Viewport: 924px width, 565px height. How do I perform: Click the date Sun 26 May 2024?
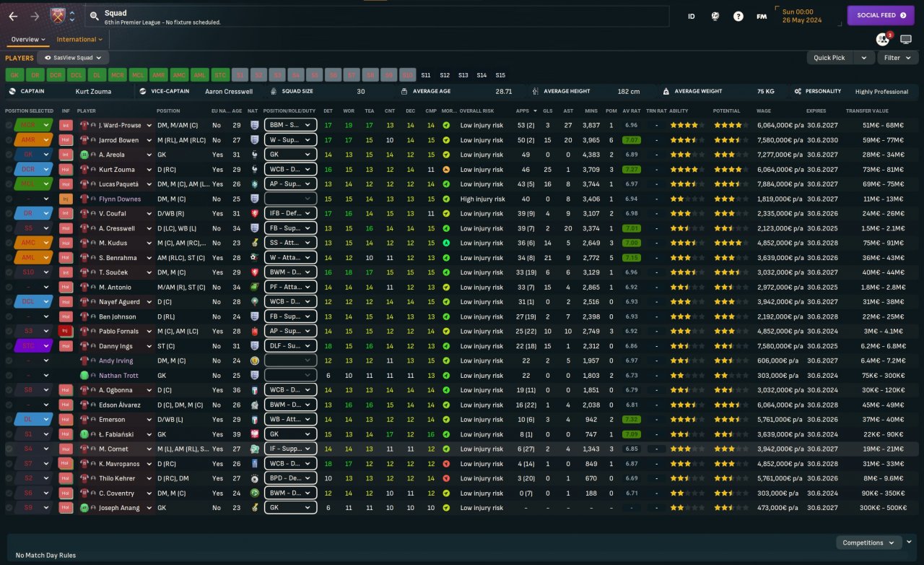coord(803,16)
